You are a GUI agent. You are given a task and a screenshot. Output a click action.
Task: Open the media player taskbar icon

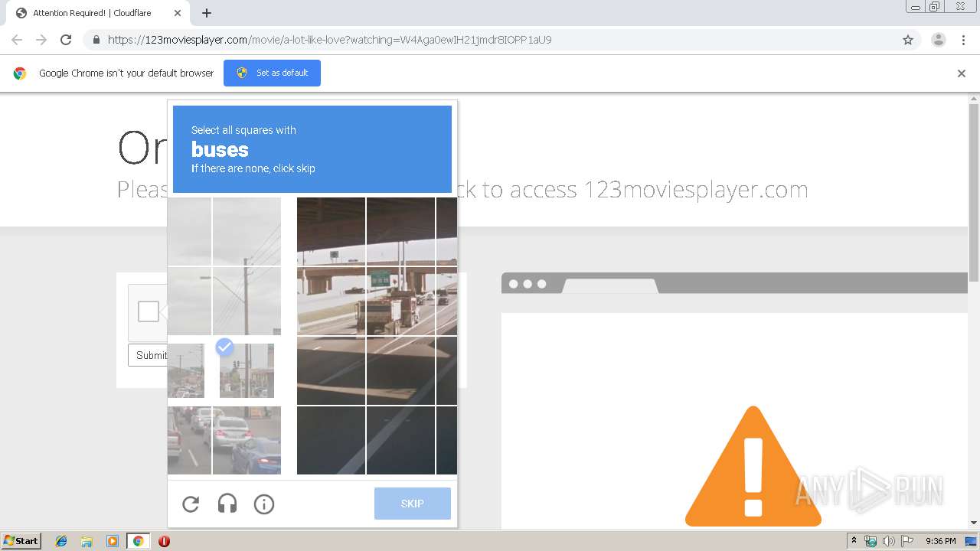pos(113,541)
